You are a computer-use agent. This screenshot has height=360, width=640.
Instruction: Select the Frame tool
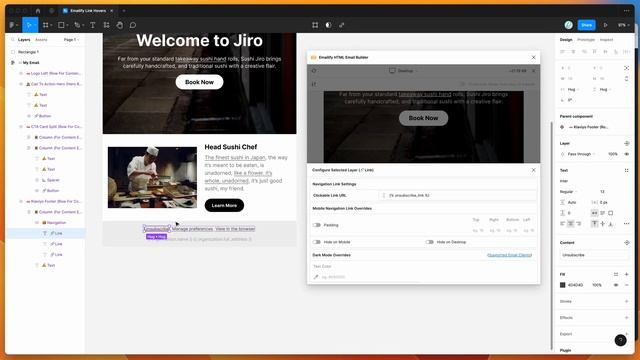(x=46, y=25)
